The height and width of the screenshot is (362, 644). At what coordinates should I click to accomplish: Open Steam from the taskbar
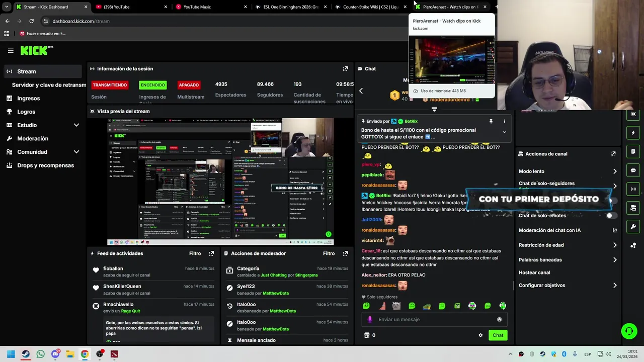pyautogui.click(x=26, y=354)
